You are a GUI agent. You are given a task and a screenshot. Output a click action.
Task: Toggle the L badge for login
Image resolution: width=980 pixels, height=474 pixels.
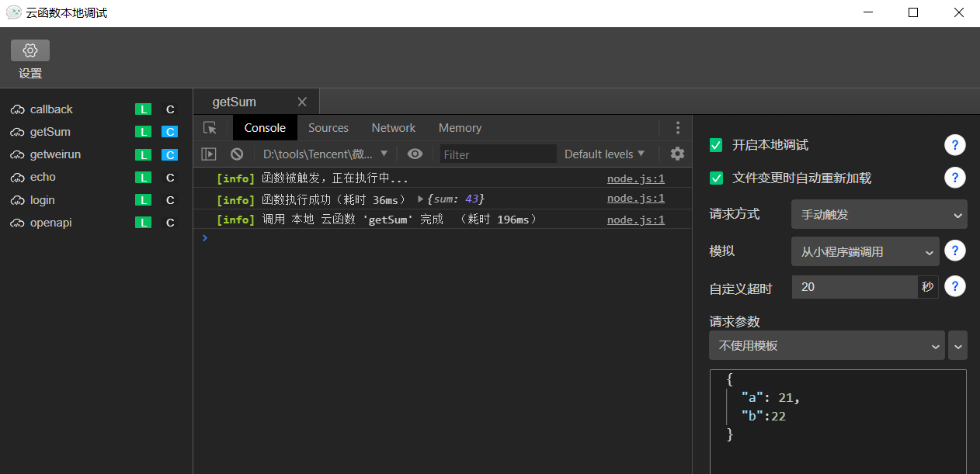tap(143, 200)
